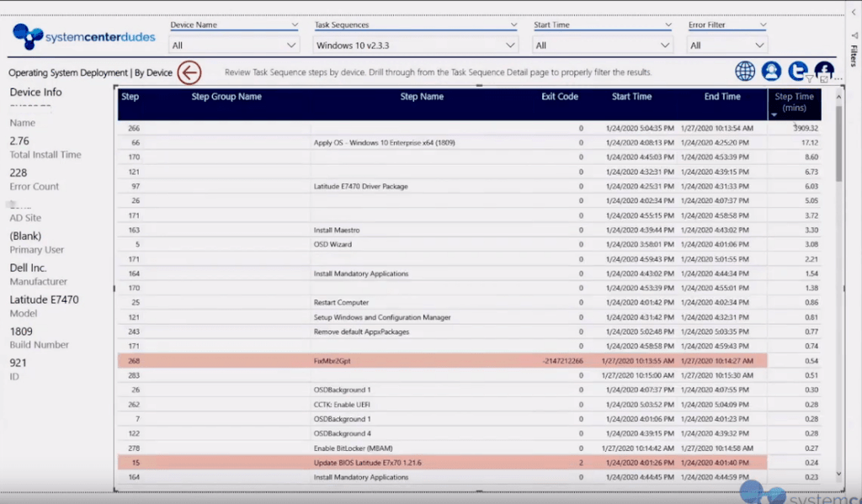Open the website via the globe icon

pyautogui.click(x=745, y=72)
